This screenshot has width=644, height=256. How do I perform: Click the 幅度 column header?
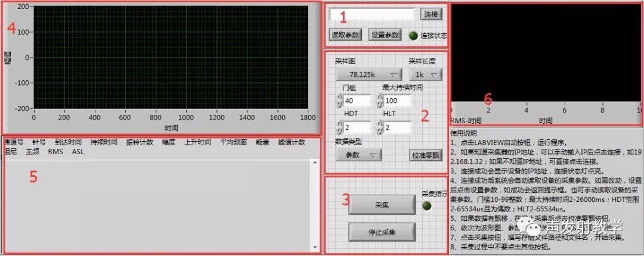pyautogui.click(x=168, y=142)
